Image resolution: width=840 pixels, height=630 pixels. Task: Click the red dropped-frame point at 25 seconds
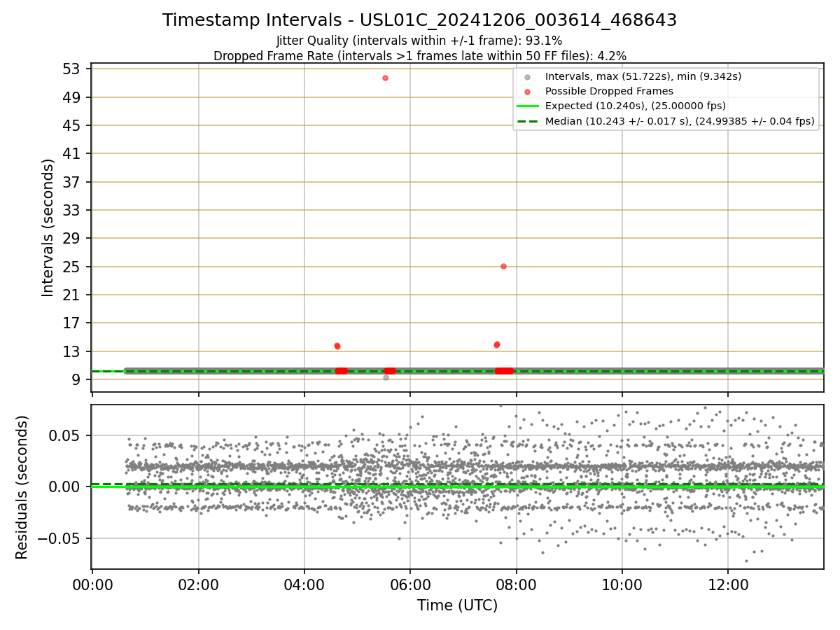click(503, 266)
